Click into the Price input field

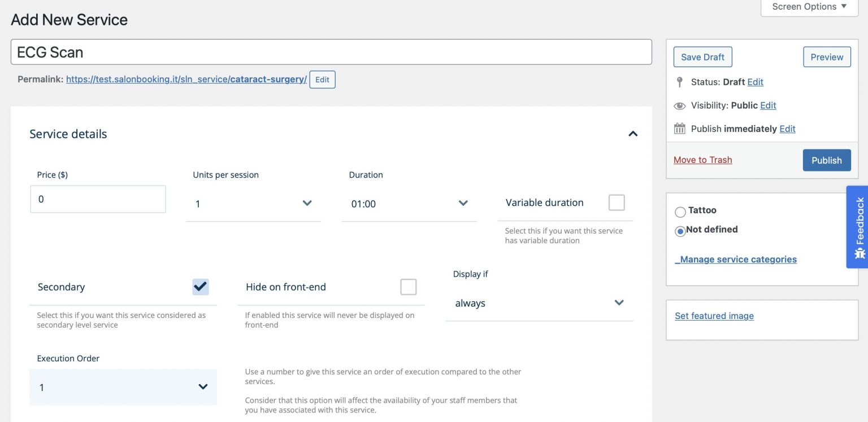(98, 199)
